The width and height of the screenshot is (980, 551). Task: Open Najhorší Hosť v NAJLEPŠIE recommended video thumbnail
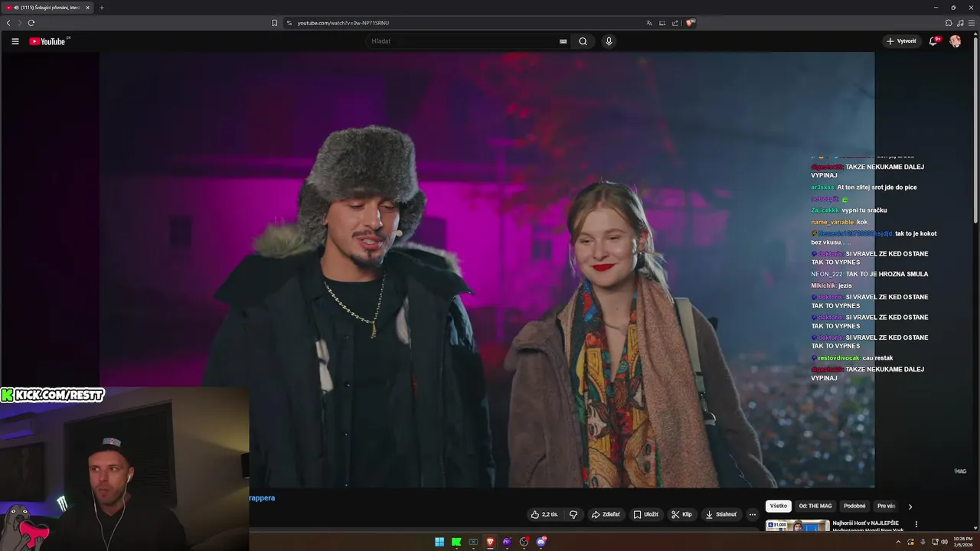tap(797, 526)
